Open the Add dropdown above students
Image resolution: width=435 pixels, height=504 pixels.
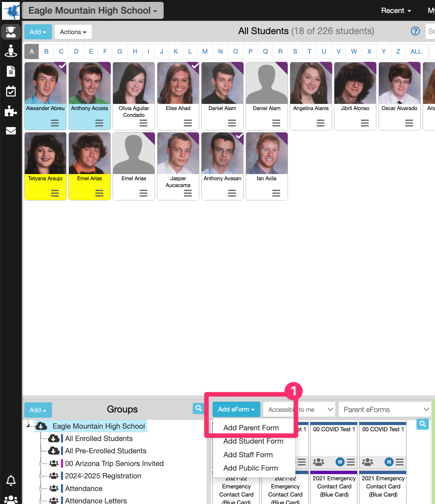click(38, 32)
